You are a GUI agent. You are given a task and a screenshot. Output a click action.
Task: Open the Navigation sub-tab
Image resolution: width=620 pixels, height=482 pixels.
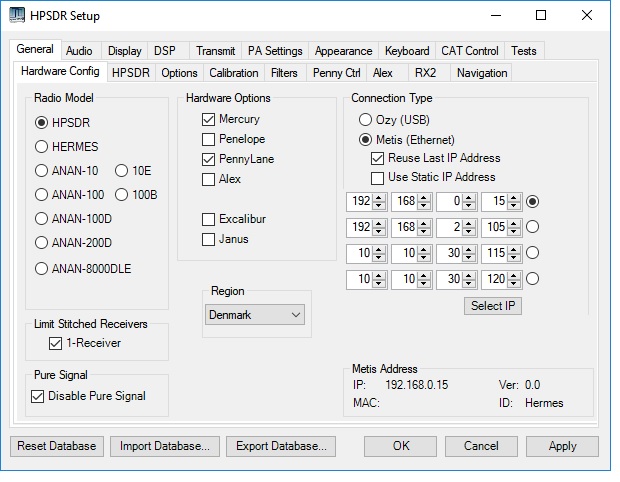point(482,73)
